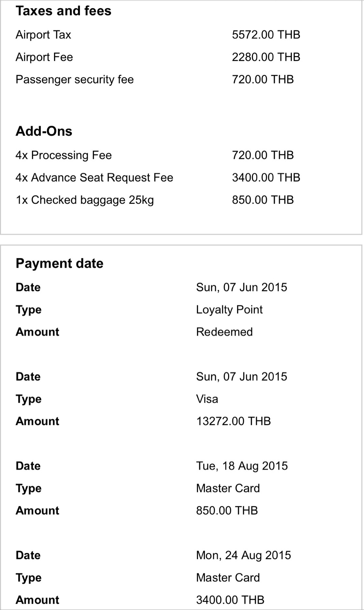This screenshot has width=364, height=610.
Task: Click the Taxes and fees heading
Action: (x=63, y=11)
